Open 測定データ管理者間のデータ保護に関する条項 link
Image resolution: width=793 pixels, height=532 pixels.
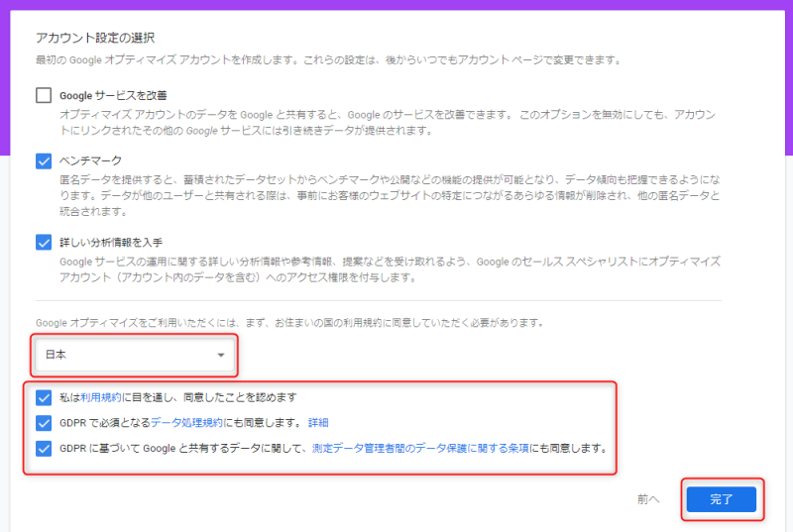(420, 448)
